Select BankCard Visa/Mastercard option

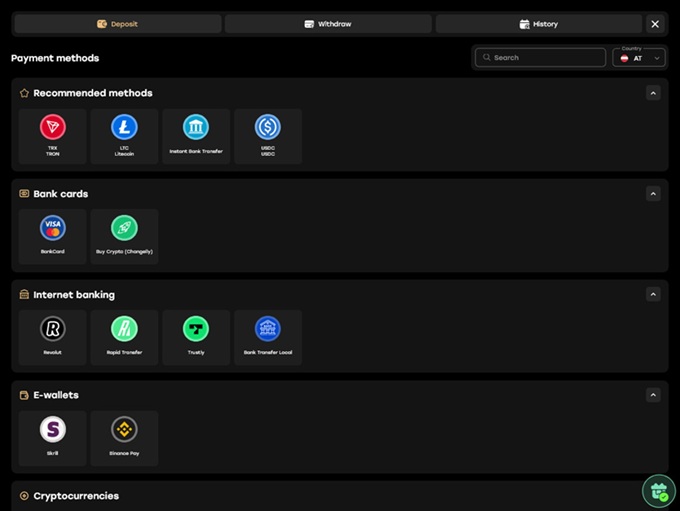pyautogui.click(x=52, y=236)
